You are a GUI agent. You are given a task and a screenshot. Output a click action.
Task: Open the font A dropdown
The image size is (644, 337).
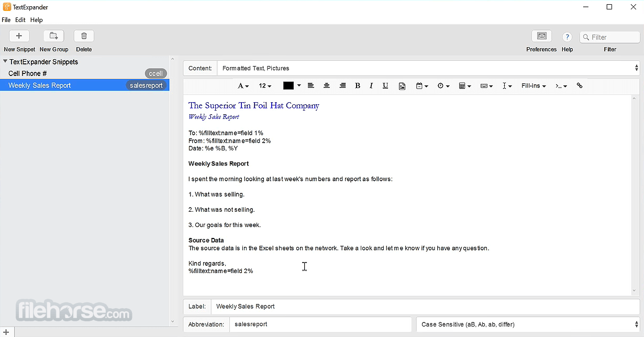pyautogui.click(x=243, y=86)
